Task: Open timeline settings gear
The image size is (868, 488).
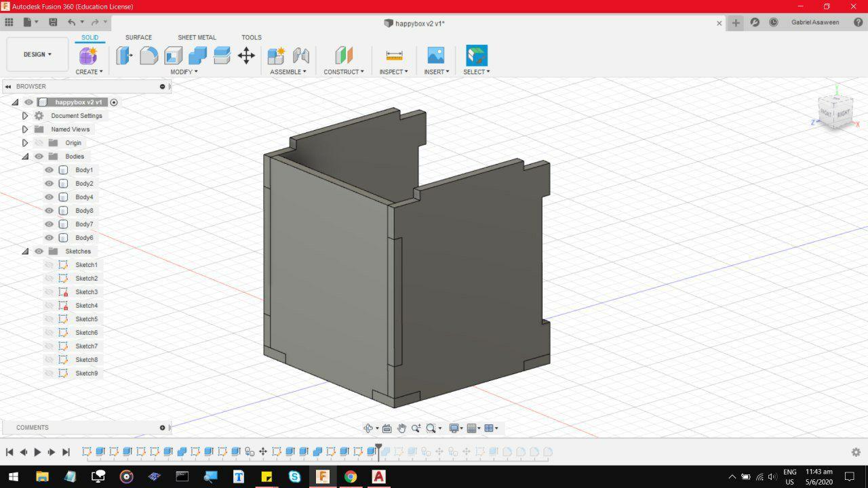Action: pyautogui.click(x=856, y=452)
